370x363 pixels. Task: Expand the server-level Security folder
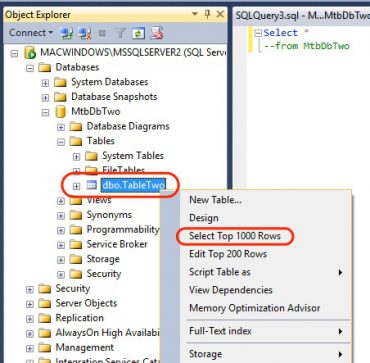click(30, 289)
